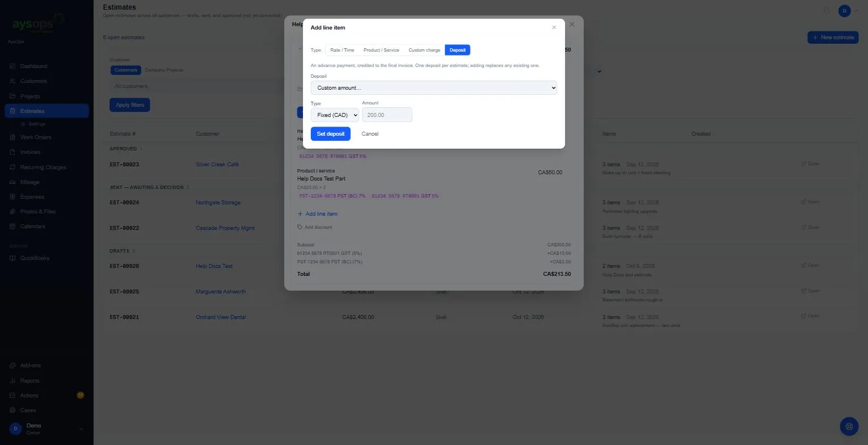Select the Company Projects filter toggle
Screen dimensions: 868x445
pos(164,70)
